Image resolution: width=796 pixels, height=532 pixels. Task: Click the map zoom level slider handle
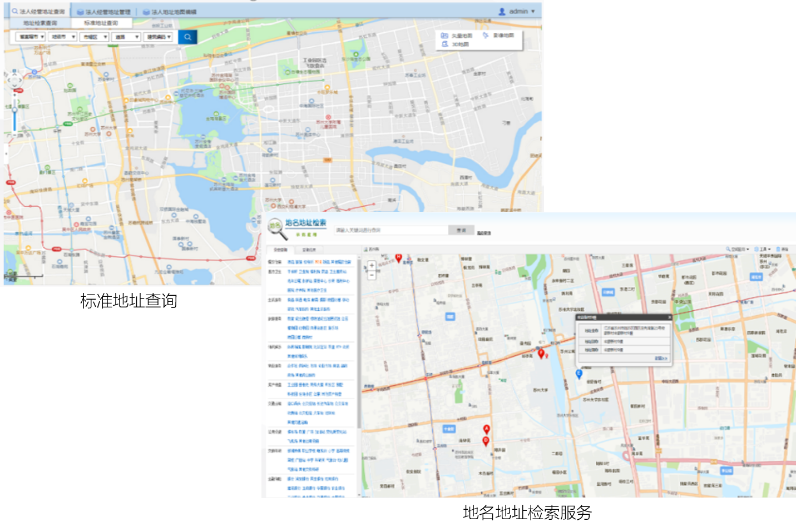point(14,110)
